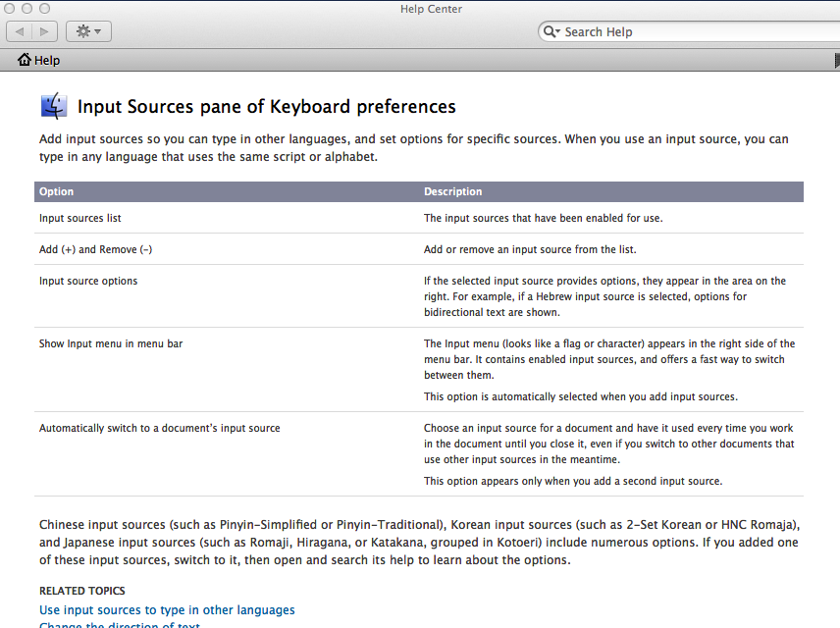This screenshot has height=628, width=840.
Task: Open the 'Use input sources to type' link
Action: coord(167,610)
